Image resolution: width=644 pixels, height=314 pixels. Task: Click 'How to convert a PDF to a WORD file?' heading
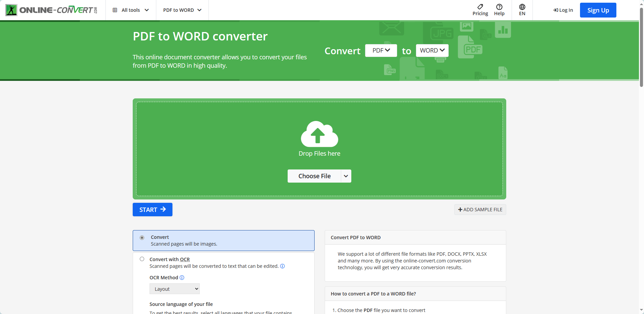(x=373, y=294)
